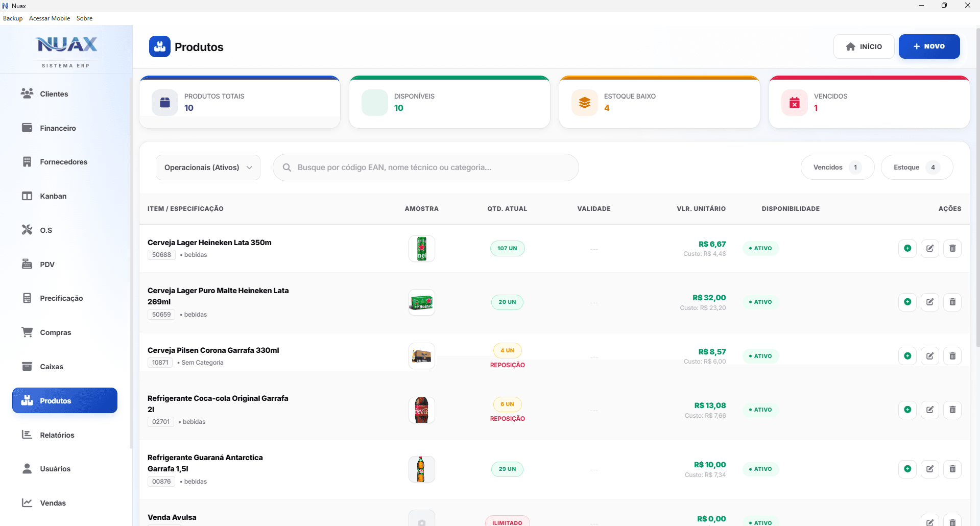Screen dimensions: 980x526
Task: Click the Precificação calculator icon
Action: [x=27, y=298]
